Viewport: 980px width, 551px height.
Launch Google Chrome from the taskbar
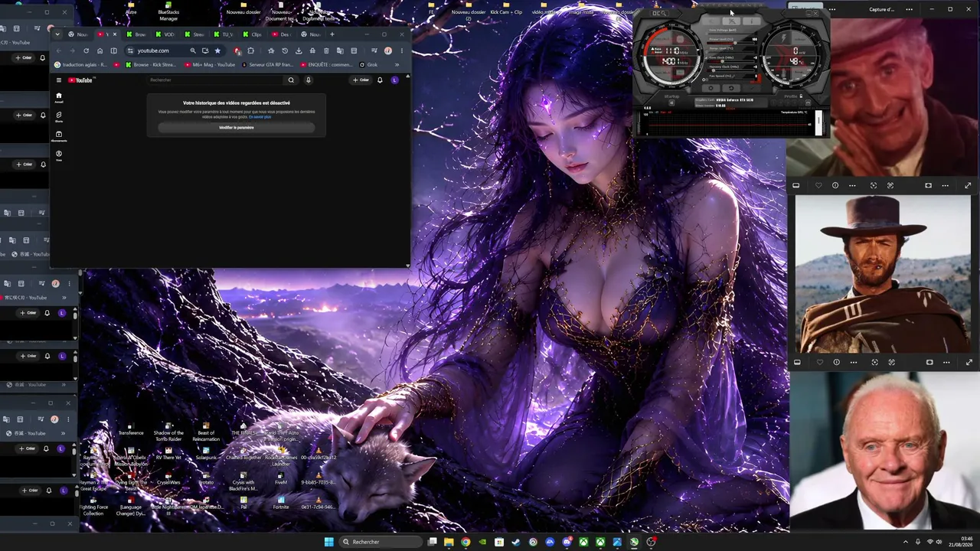465,542
